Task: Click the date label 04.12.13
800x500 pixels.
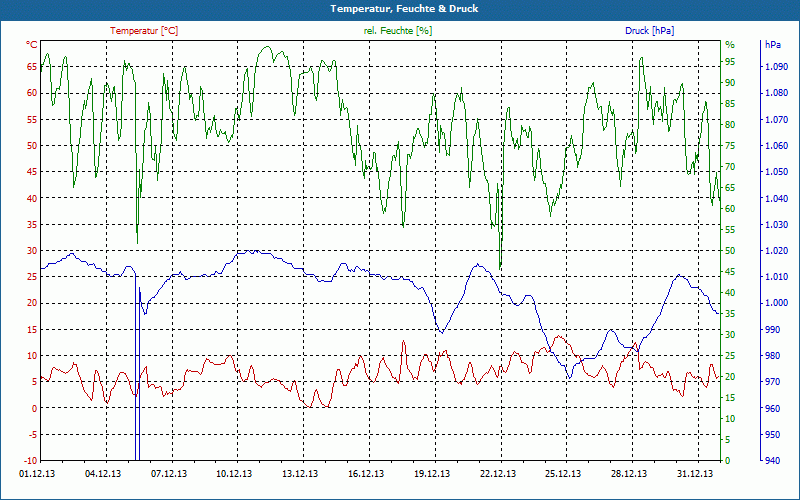Action: [x=103, y=474]
